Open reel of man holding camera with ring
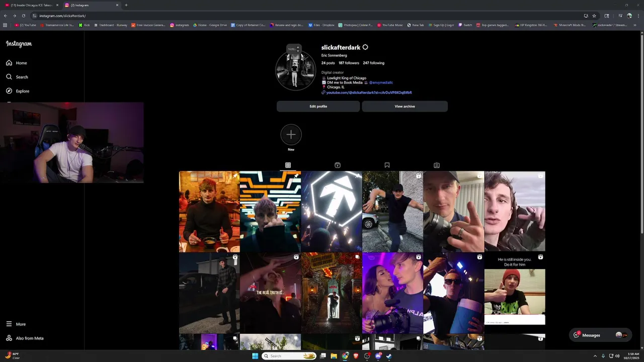 [x=453, y=212]
